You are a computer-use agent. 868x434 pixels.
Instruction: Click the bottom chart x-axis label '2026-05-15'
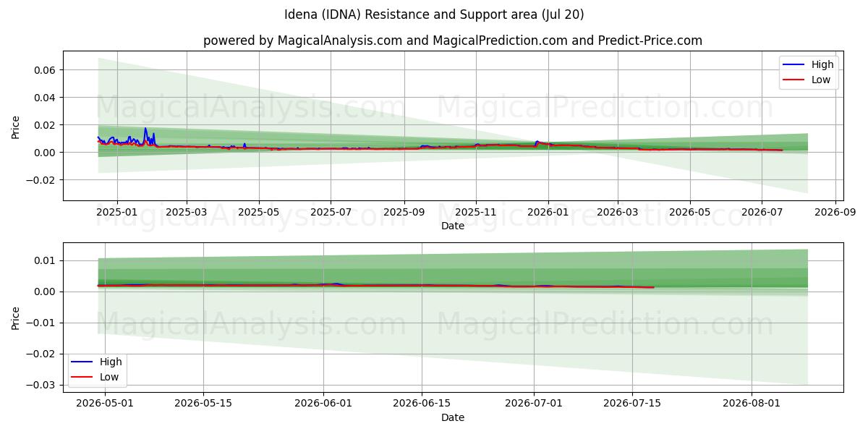(203, 404)
